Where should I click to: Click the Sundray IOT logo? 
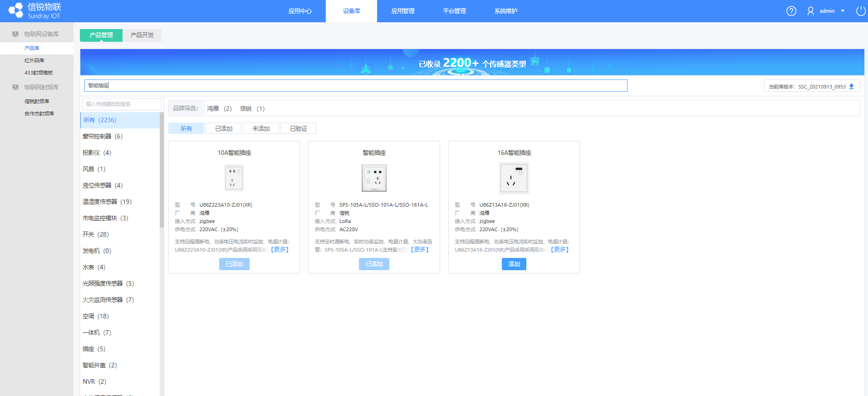click(34, 11)
